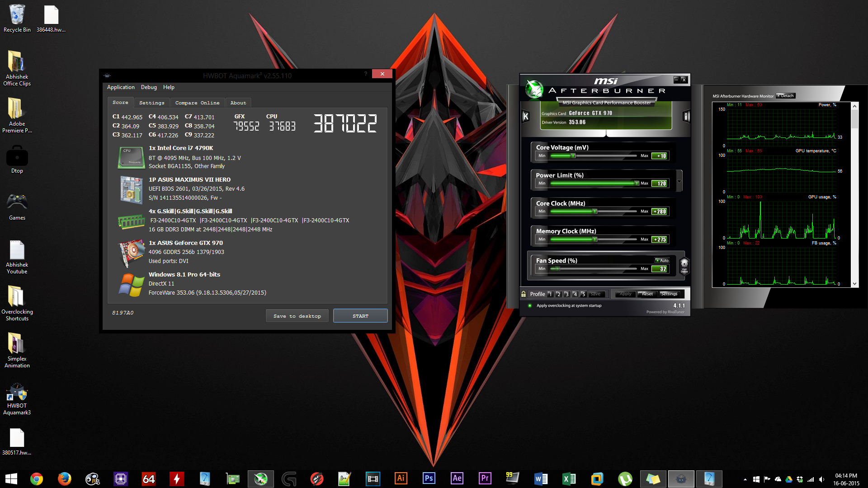Click the Power Limit 120 value field
The width and height of the screenshot is (868, 488).
click(x=659, y=183)
